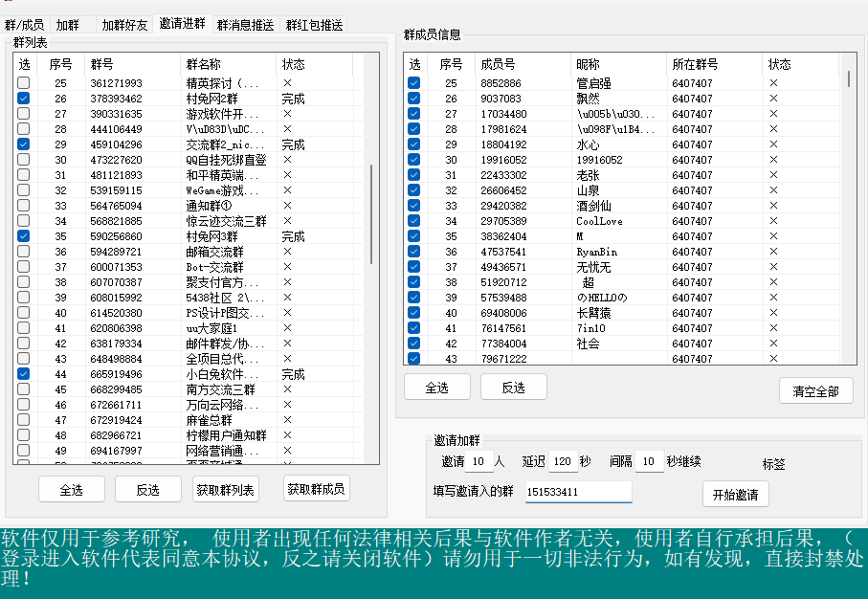868x599 pixels.
Task: Uncheck group 378393462 村兔网2群
Action: coord(24,99)
